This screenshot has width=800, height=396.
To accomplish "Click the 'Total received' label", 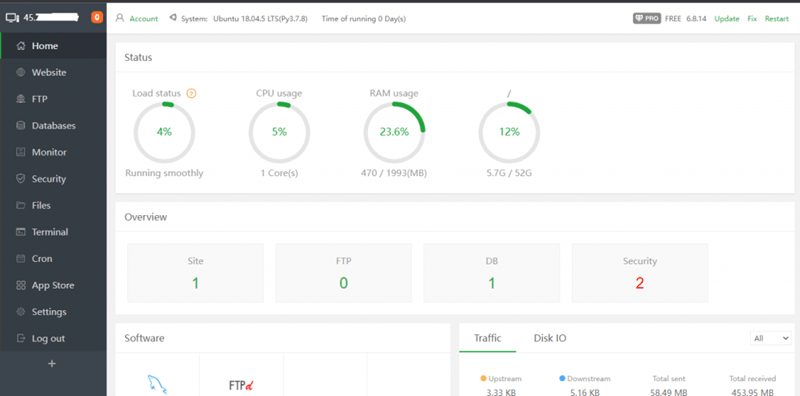I will (x=753, y=379).
